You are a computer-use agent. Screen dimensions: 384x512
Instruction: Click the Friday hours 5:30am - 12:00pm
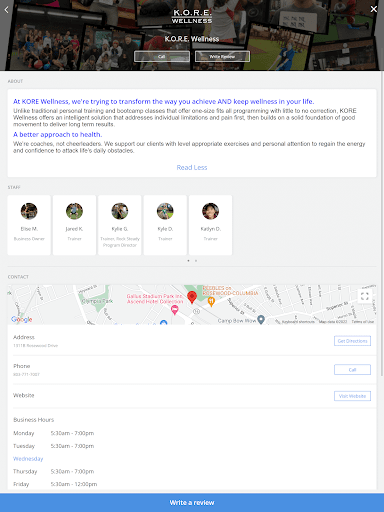(x=74, y=484)
